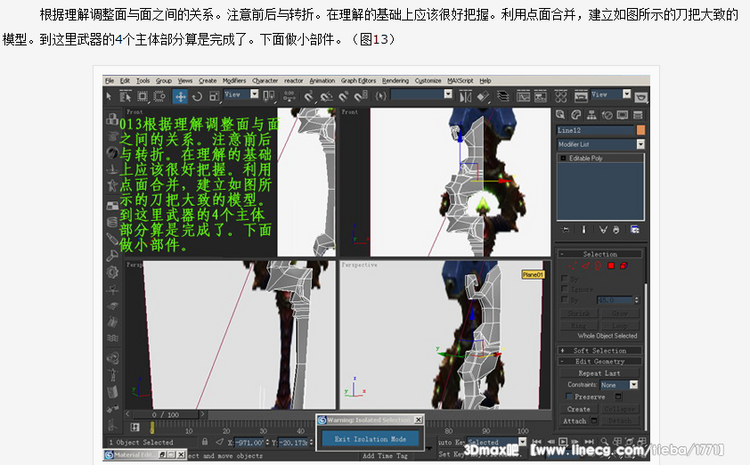The image size is (750, 465).
Task: Switch to the Utilities command panel tab
Action: 638,115
